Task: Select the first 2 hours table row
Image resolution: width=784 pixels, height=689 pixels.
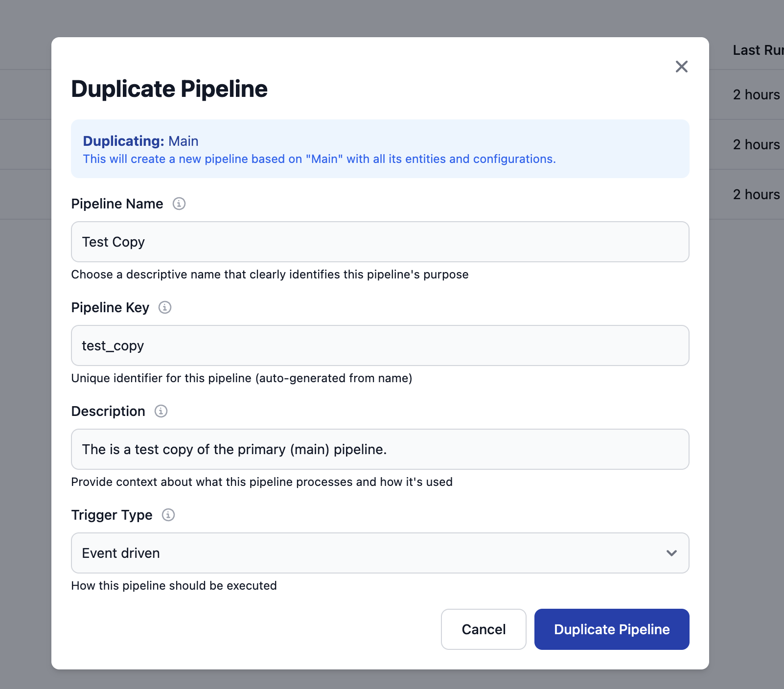Action: click(x=756, y=94)
